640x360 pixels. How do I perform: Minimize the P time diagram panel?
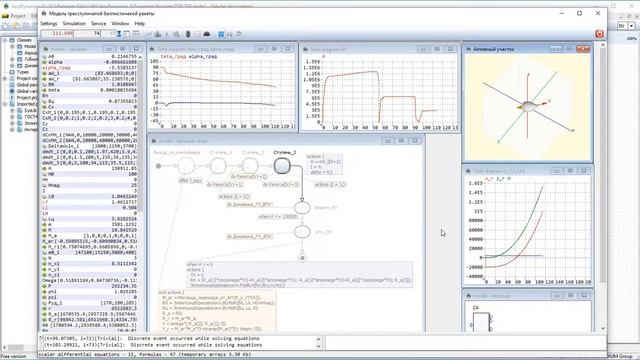coord(423,49)
